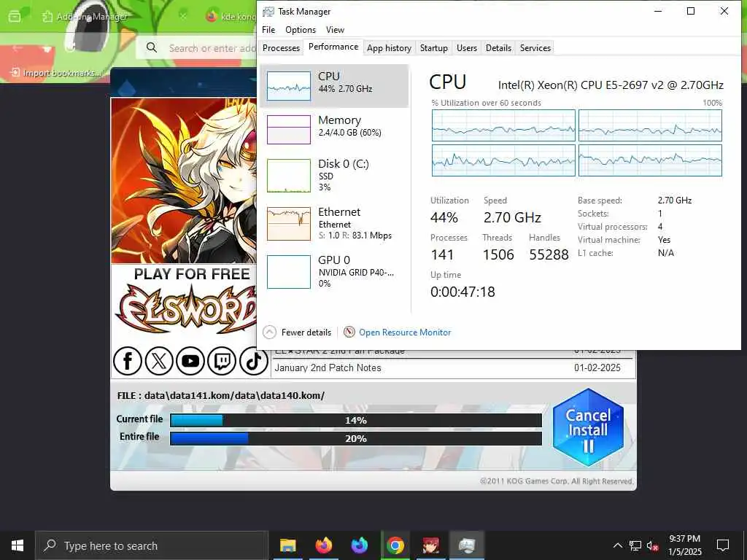Click the Handles value 55288
Viewport: 747px width, 560px height.
[549, 254]
